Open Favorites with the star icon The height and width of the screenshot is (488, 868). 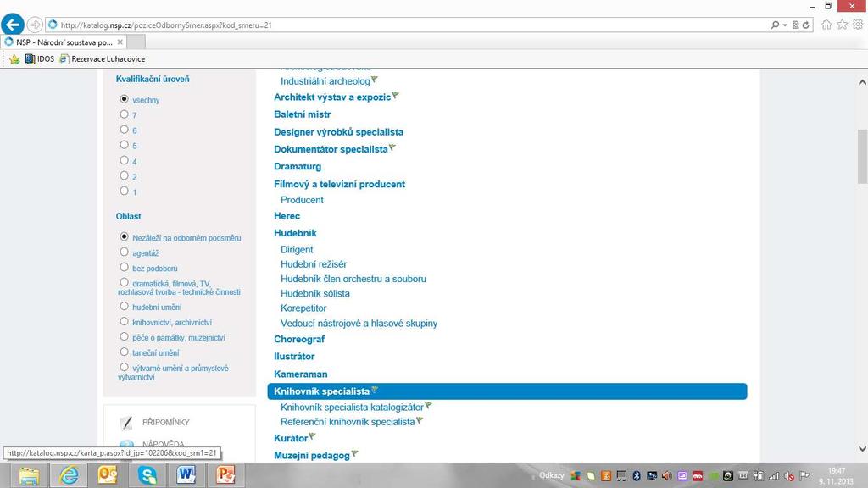click(x=842, y=25)
